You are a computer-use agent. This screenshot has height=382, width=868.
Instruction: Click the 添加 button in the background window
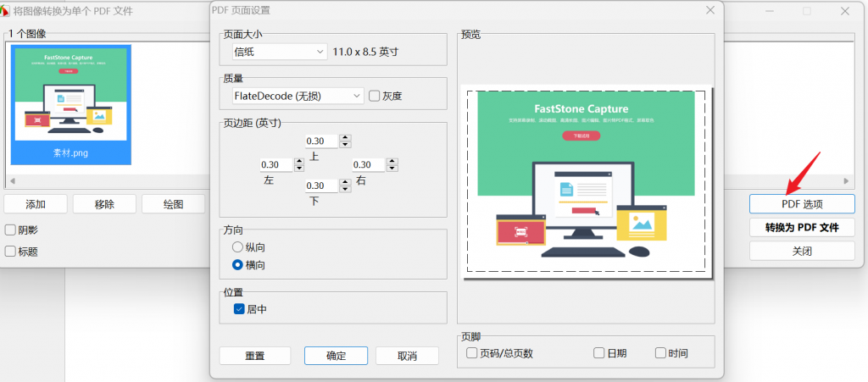pos(36,204)
